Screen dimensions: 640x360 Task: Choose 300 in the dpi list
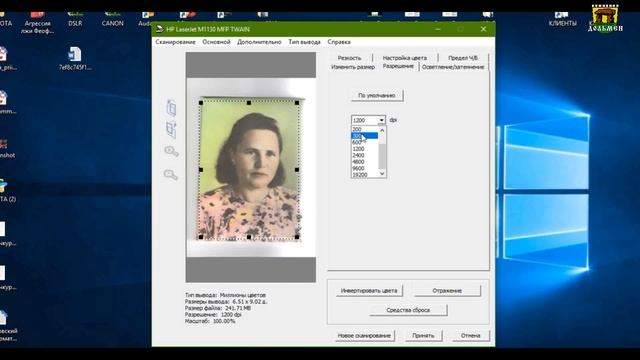tap(365, 136)
